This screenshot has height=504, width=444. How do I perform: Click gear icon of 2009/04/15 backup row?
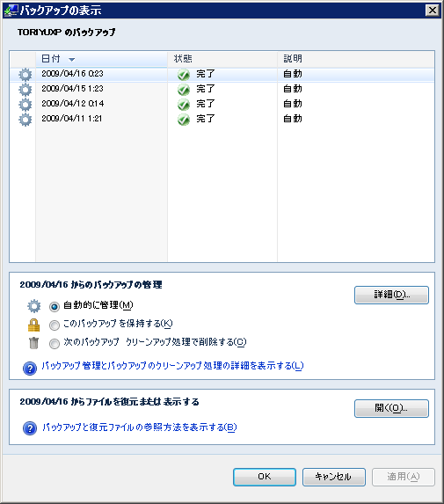(x=25, y=90)
